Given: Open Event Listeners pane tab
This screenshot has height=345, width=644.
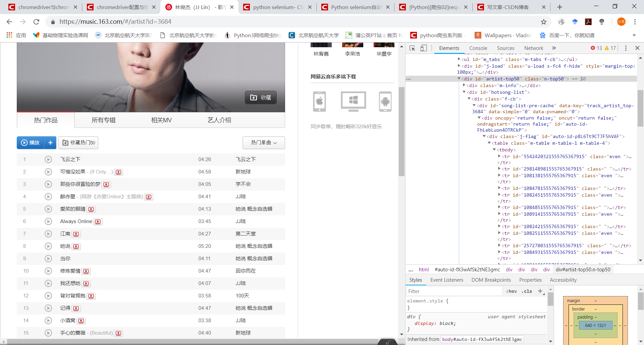Looking at the screenshot, I should 447,280.
